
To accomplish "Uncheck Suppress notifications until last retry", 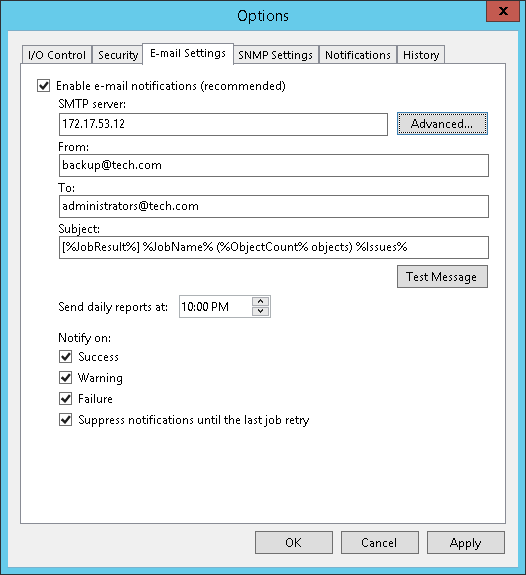I will [66, 420].
